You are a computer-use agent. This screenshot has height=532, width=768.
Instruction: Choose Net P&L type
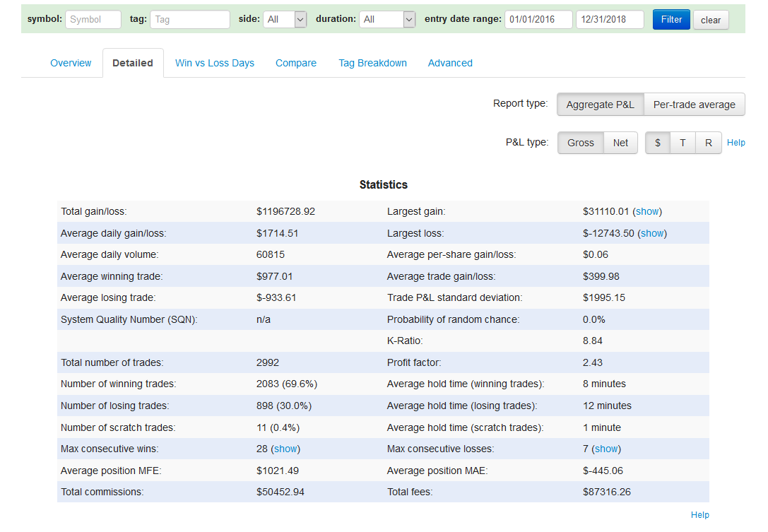point(620,143)
